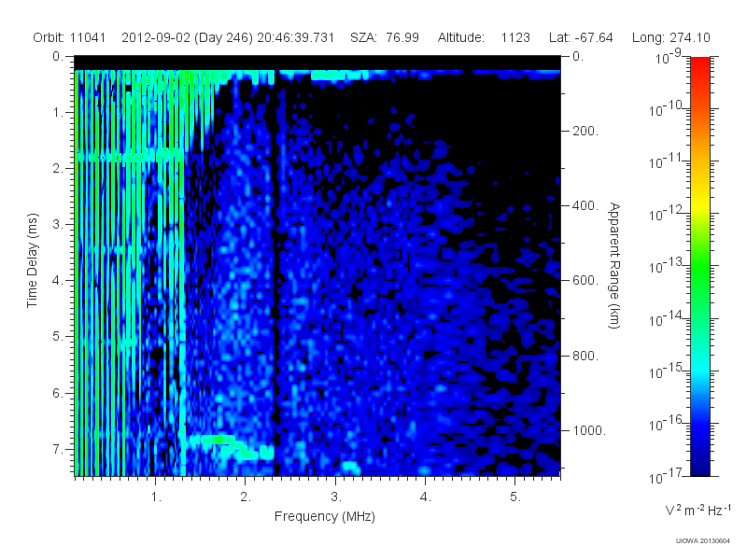Click the V² m⁻² Hz⁻¹ units label
747x560 pixels.
click(x=698, y=510)
